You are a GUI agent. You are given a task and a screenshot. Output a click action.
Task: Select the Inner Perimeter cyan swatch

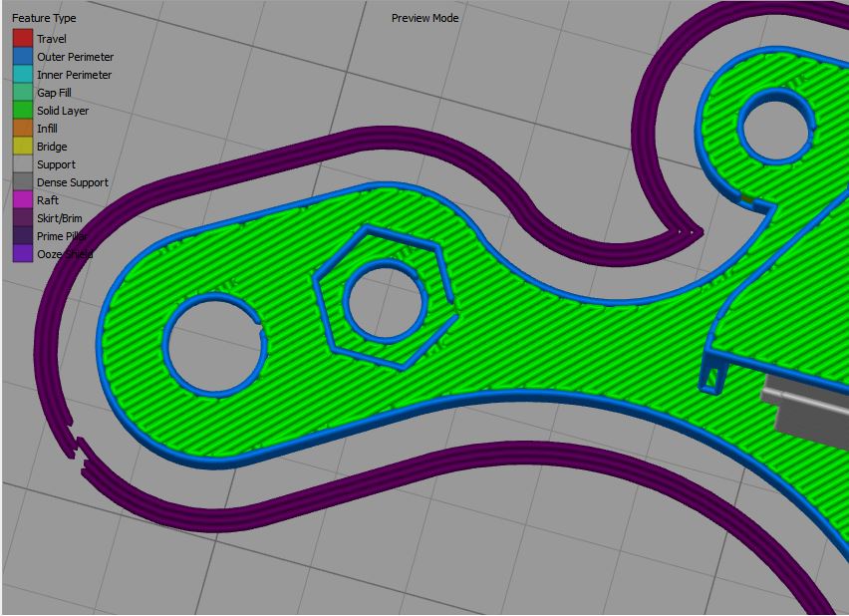tap(22, 75)
